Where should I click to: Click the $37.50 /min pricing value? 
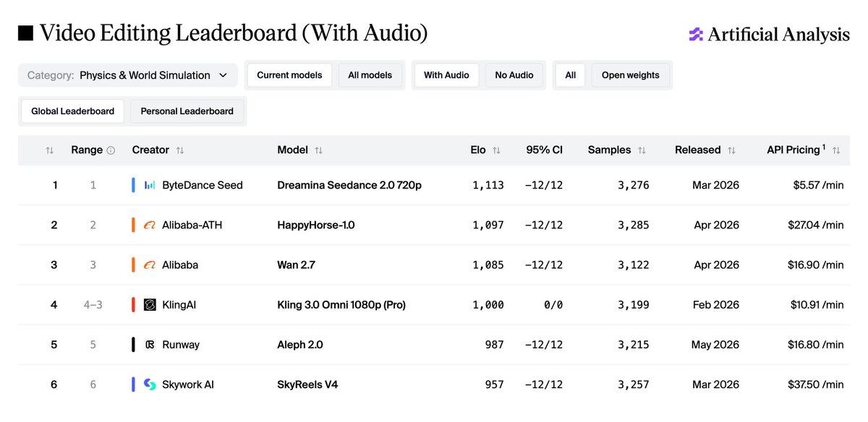point(816,384)
